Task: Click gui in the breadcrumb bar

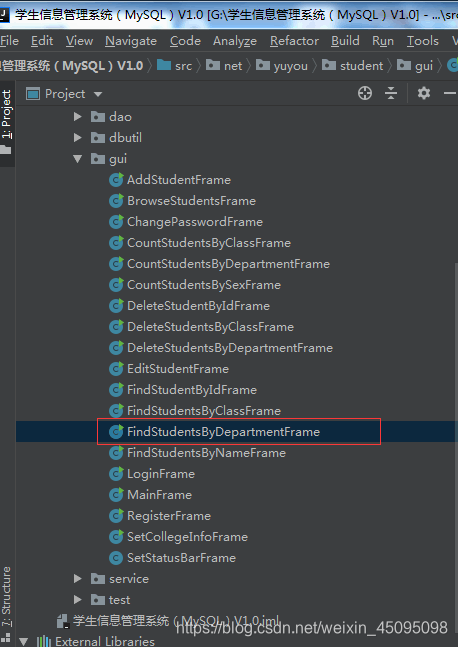Action: click(415, 66)
